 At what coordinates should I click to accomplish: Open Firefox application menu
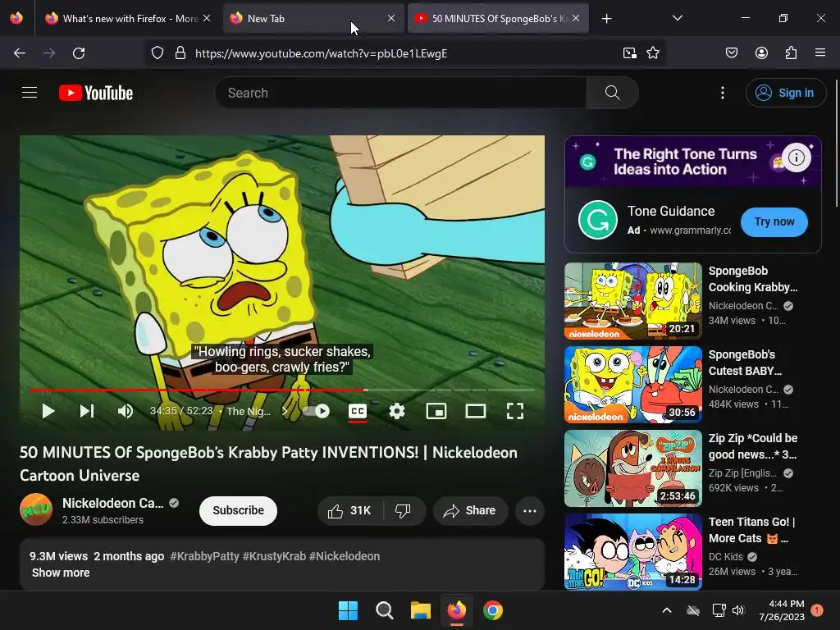819,52
